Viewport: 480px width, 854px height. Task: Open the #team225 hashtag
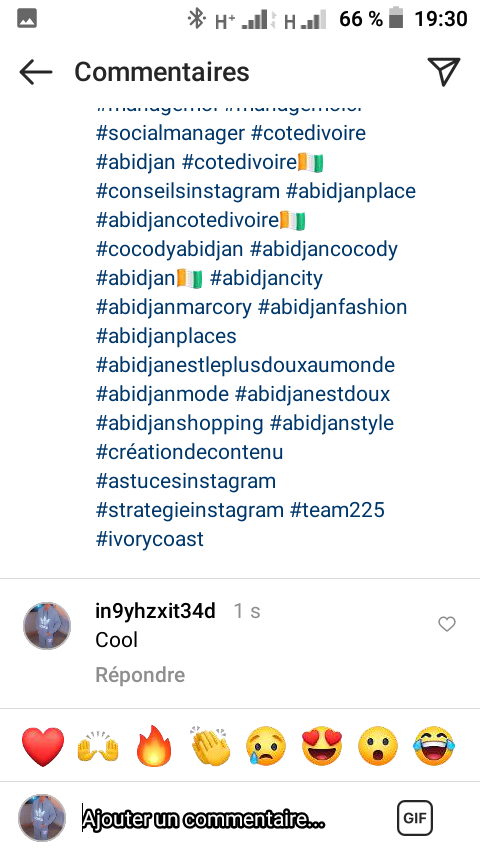[337, 510]
